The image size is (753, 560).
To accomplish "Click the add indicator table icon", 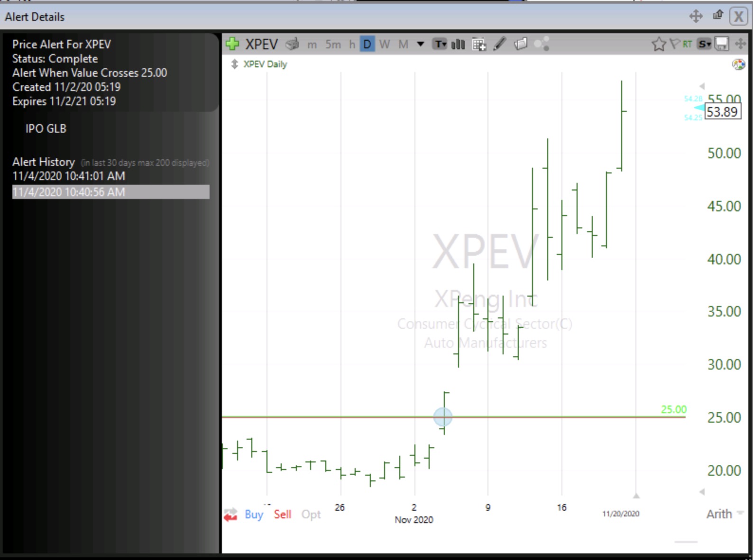I will click(x=479, y=45).
